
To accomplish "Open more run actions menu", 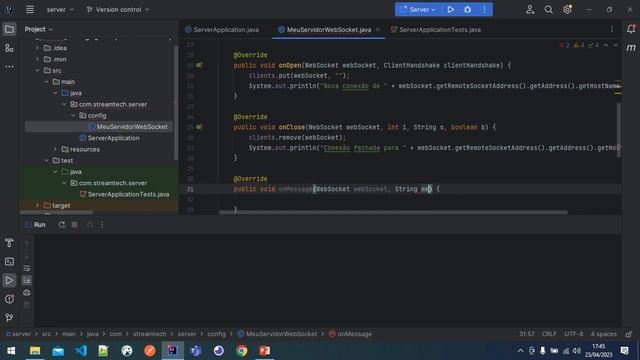I will [x=484, y=9].
